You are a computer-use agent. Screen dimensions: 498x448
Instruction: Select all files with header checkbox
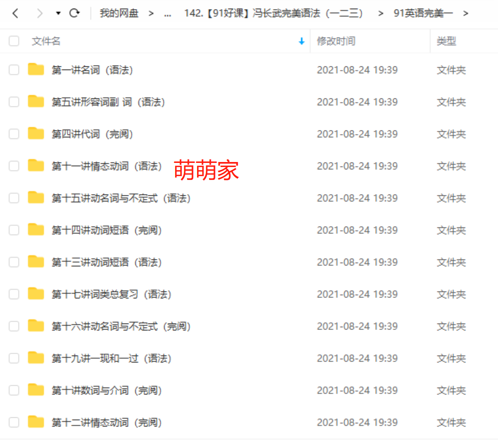click(14, 41)
